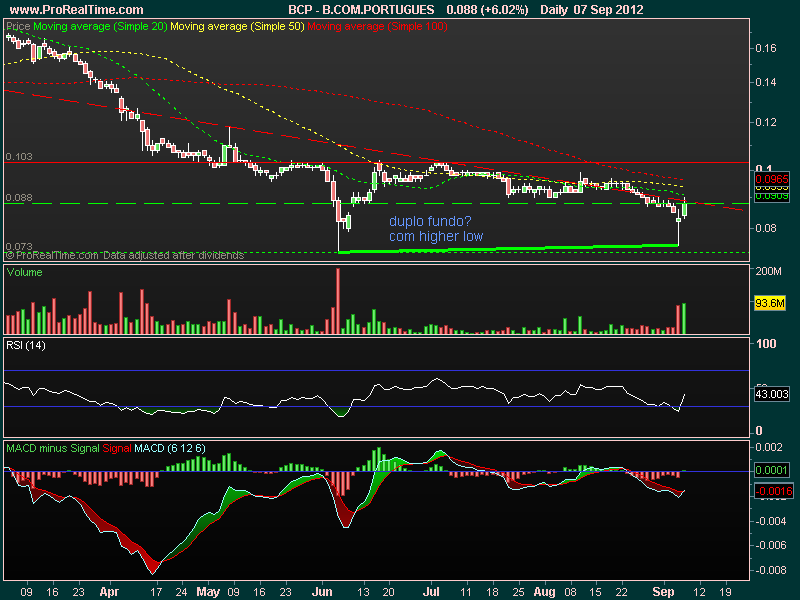The width and height of the screenshot is (800, 600).
Task: Click the 43.003 RSI value tag
Action: [x=771, y=395]
